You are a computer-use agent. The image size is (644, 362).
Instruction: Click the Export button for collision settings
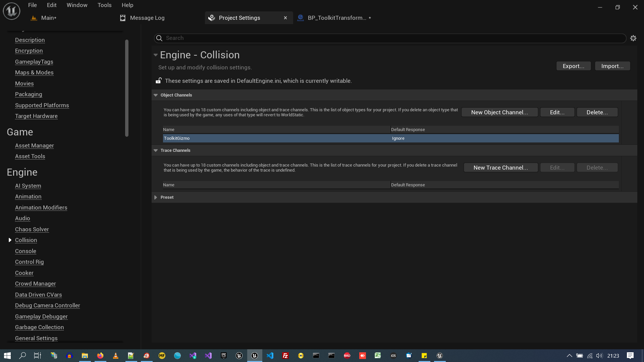pyautogui.click(x=573, y=66)
